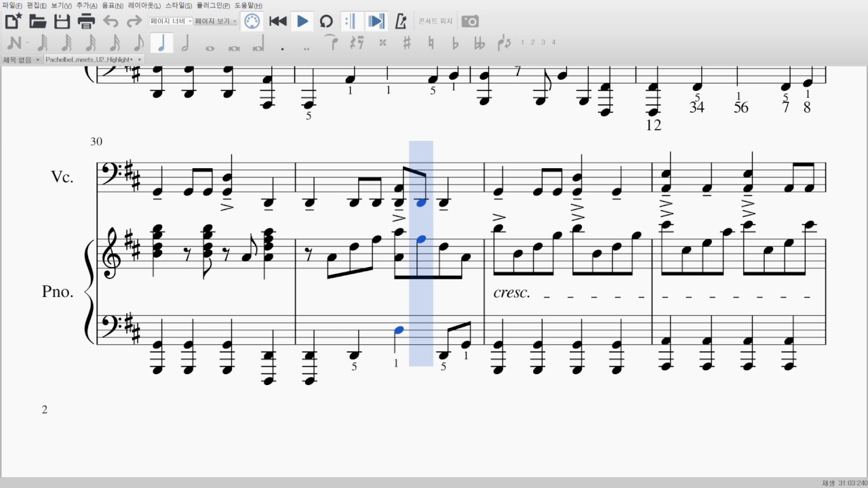
Task: Save the score using floppy disk icon
Action: 62,21
